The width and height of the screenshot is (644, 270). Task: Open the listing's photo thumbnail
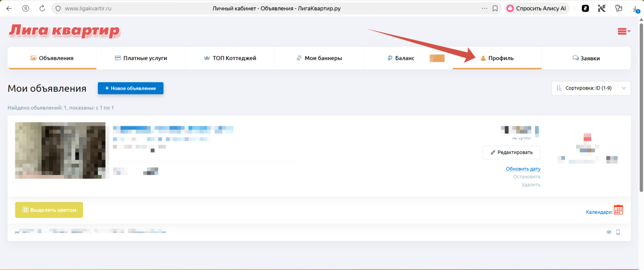[x=60, y=150]
